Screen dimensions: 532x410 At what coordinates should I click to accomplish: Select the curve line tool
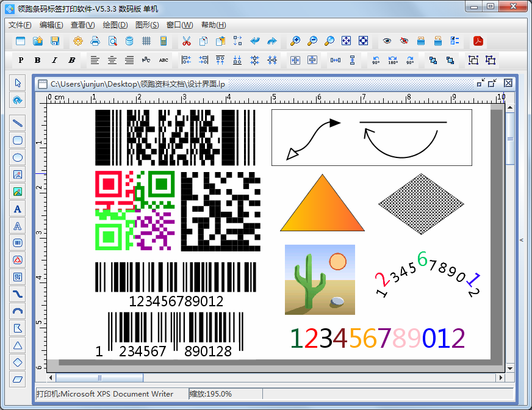(18, 294)
